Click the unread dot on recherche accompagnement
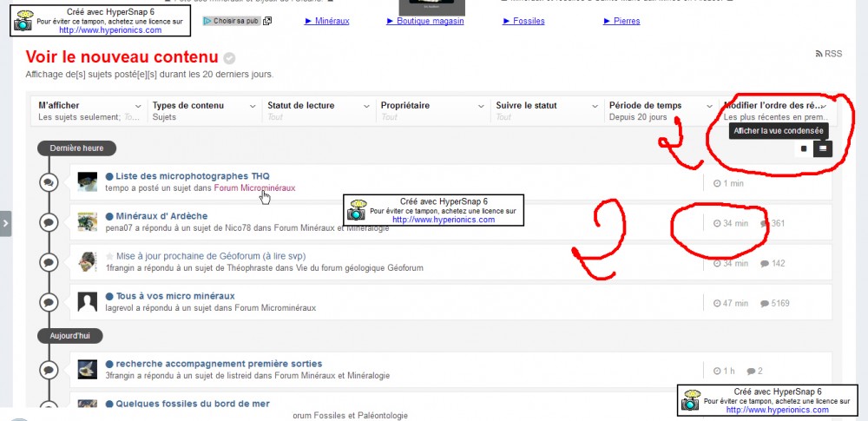Screen dimensions: 868x421 click(x=109, y=364)
